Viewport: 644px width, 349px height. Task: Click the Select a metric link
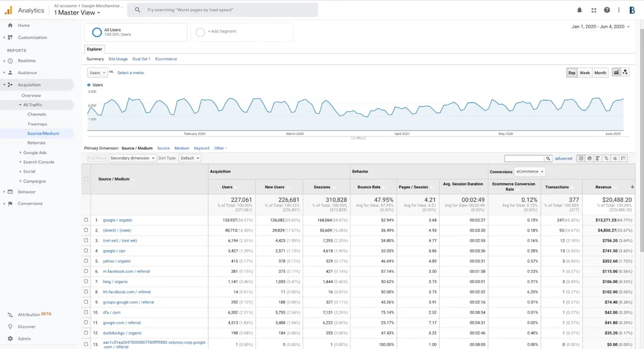click(131, 73)
